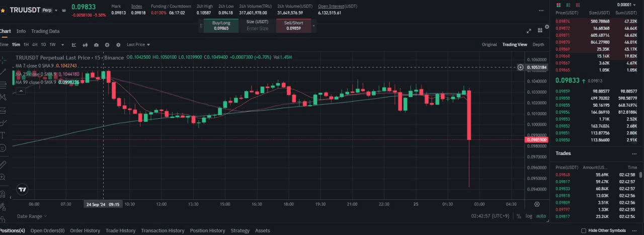Image resolution: width=644 pixels, height=235 pixels.
Task: Select the text annotation tool
Action: pyautogui.click(x=3, y=135)
